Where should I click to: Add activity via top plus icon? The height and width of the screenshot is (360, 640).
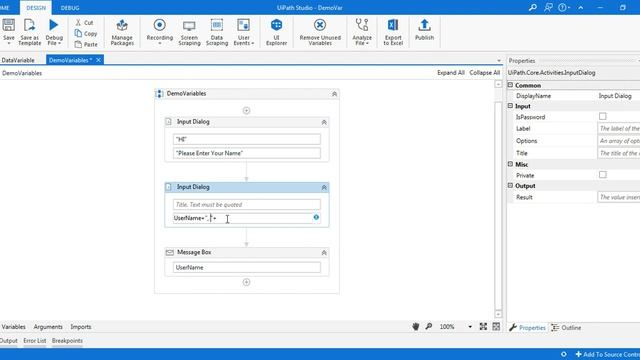click(246, 111)
